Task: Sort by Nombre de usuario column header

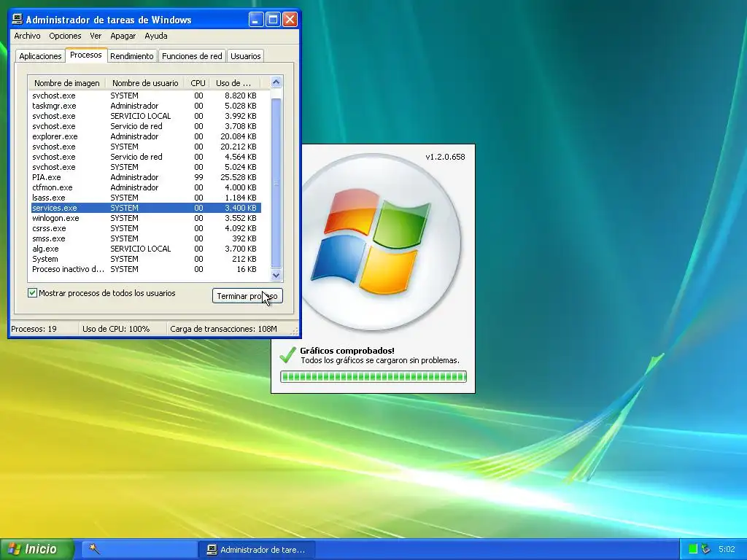Action: point(145,83)
